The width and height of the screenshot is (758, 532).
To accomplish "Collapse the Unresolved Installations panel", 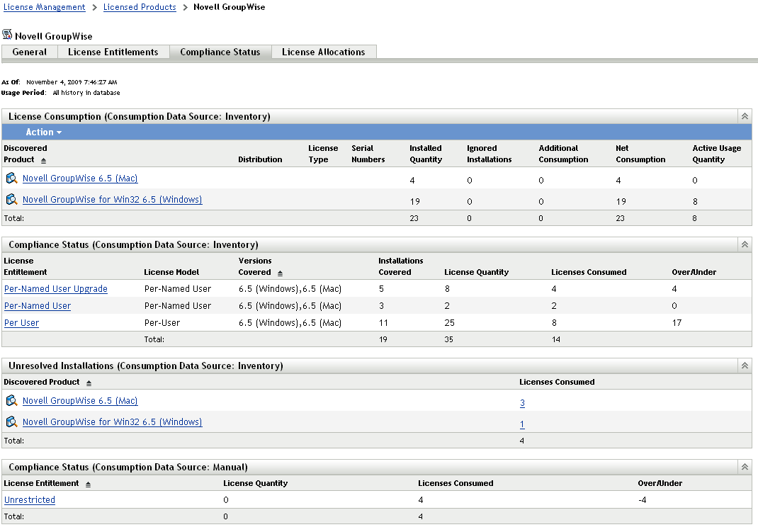I will [x=745, y=366].
